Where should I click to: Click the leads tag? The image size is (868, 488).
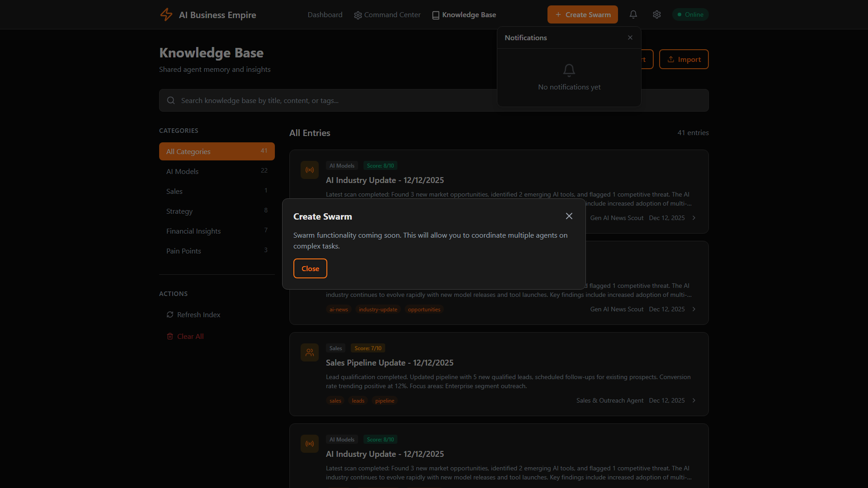pos(358,401)
